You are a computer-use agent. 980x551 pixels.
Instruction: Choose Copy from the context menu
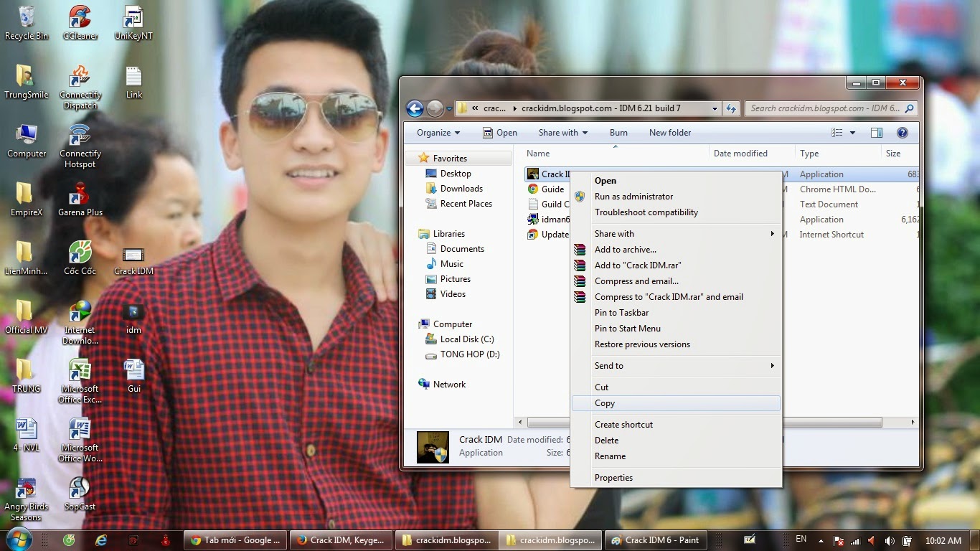tap(605, 403)
